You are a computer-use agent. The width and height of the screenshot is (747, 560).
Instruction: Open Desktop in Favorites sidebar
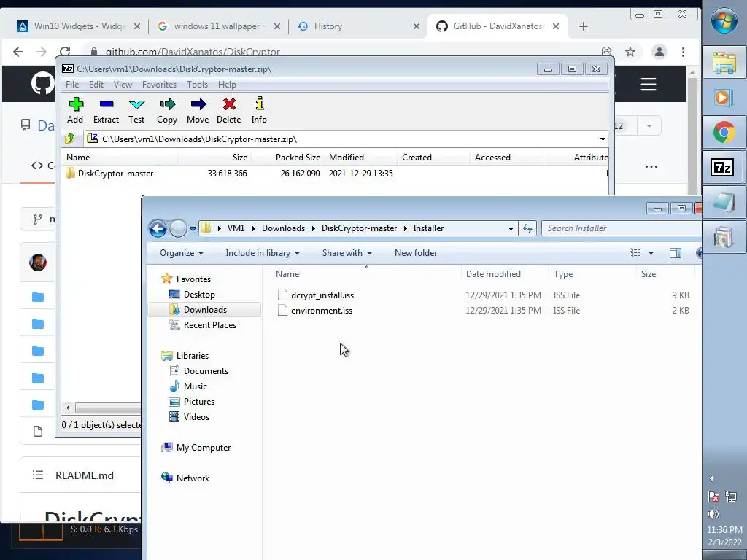coord(199,295)
